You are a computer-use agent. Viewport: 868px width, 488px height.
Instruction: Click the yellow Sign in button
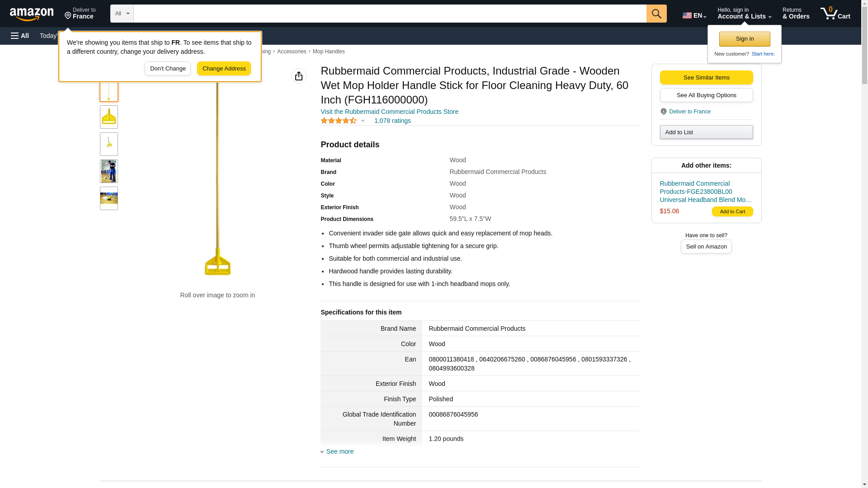744,39
